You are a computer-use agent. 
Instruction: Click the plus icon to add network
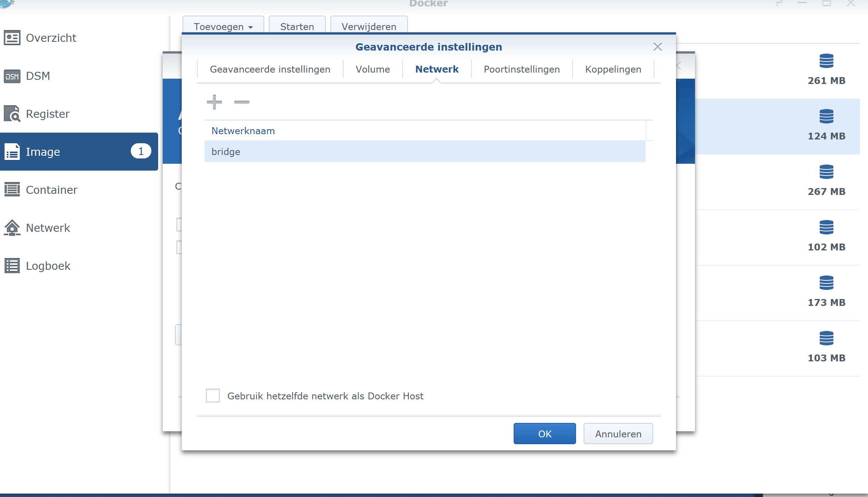tap(214, 102)
